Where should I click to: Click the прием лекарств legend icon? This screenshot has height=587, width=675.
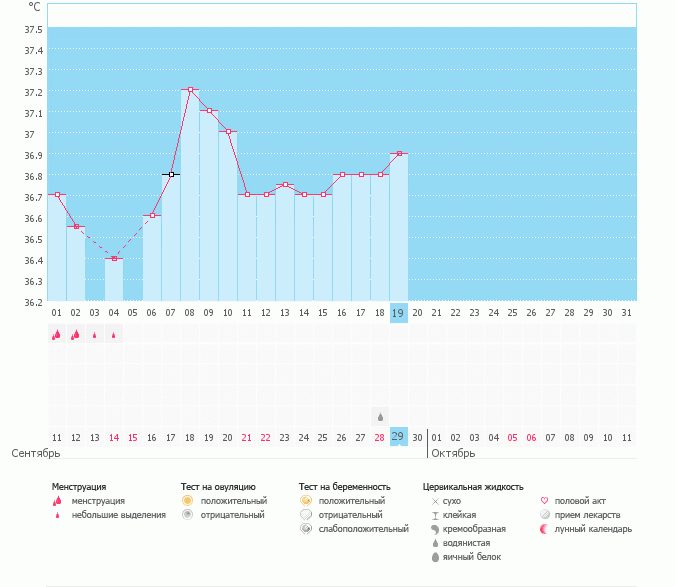(544, 514)
